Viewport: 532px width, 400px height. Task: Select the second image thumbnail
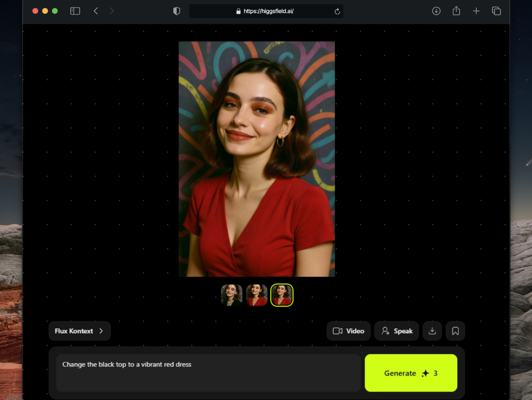pyautogui.click(x=257, y=295)
